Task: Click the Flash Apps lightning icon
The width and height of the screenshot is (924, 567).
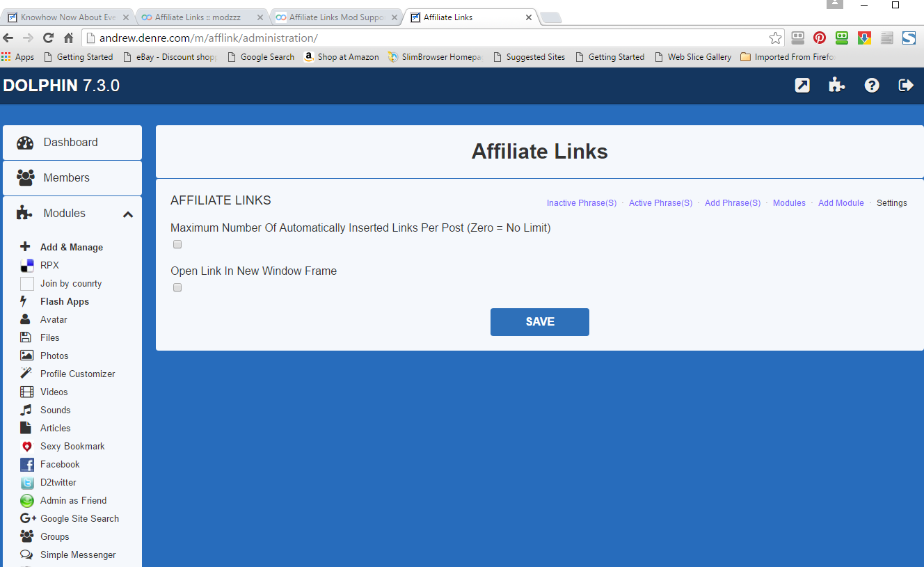Action: 24,301
